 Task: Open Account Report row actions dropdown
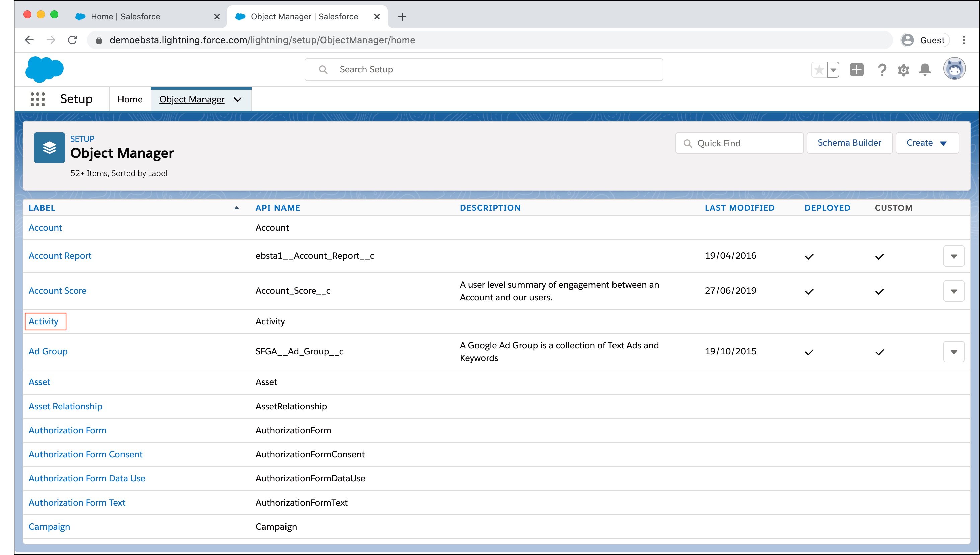[953, 256]
